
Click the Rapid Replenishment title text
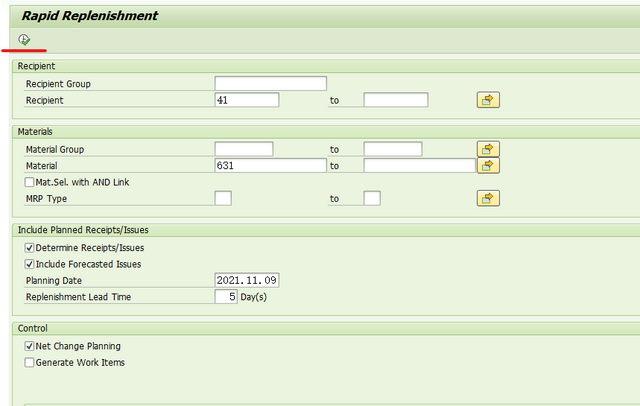[x=89, y=16]
